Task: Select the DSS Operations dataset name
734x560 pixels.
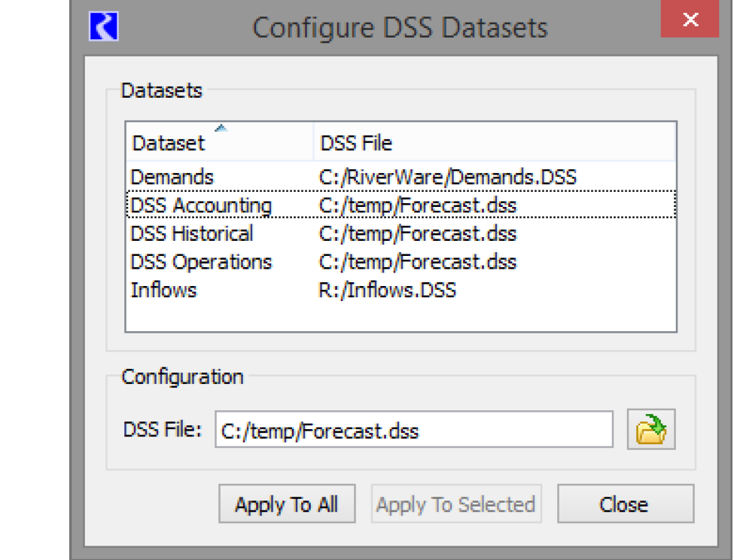Action: 201,262
